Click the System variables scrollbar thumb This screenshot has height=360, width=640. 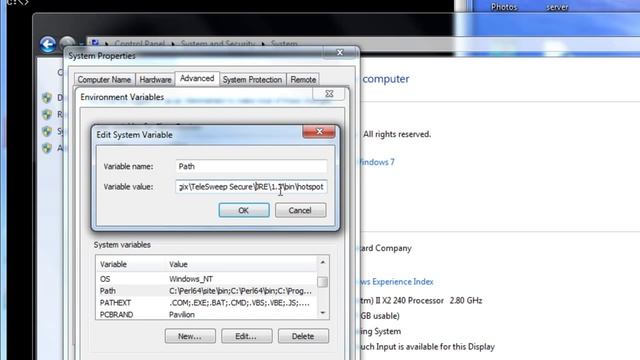(x=322, y=282)
